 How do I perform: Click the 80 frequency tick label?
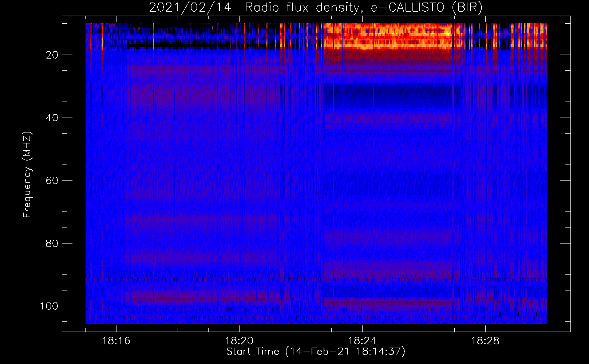tap(52, 244)
